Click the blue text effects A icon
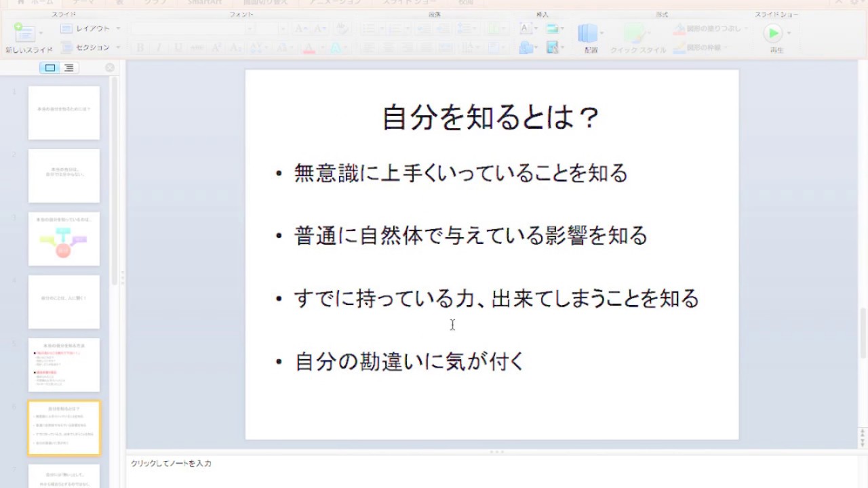868x488 pixels. [335, 47]
